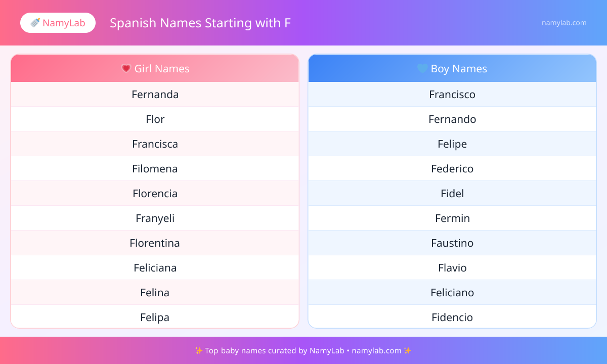The width and height of the screenshot is (607, 364).
Task: Choose the boy name Felipe
Action: pyautogui.click(x=452, y=144)
